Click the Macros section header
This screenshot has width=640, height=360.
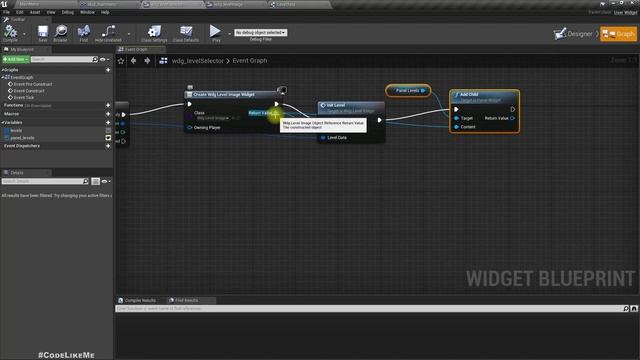pyautogui.click(x=11, y=114)
